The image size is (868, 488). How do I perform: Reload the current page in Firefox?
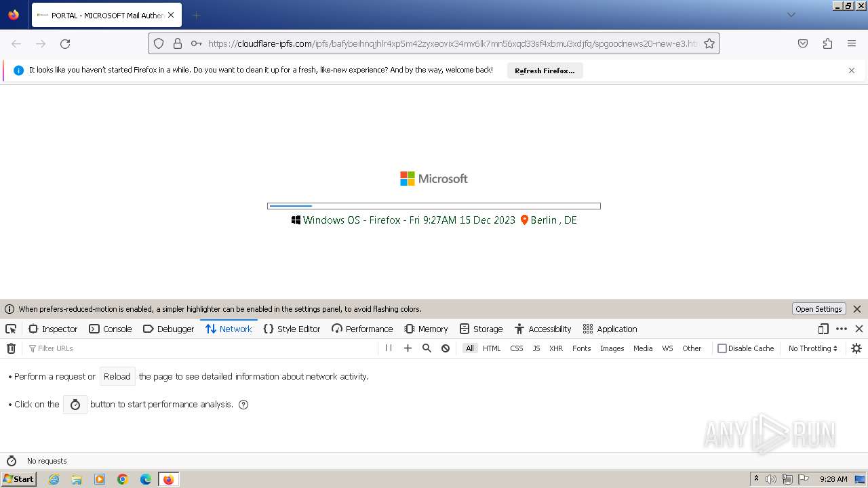coord(65,43)
